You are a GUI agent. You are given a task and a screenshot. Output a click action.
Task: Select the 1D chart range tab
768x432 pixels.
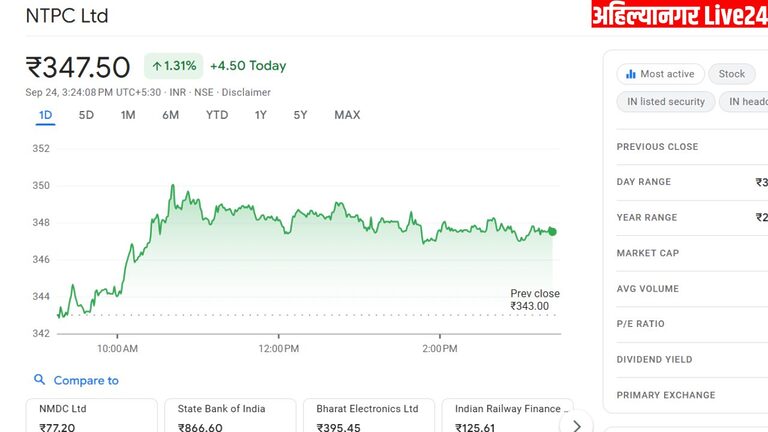pos(45,115)
